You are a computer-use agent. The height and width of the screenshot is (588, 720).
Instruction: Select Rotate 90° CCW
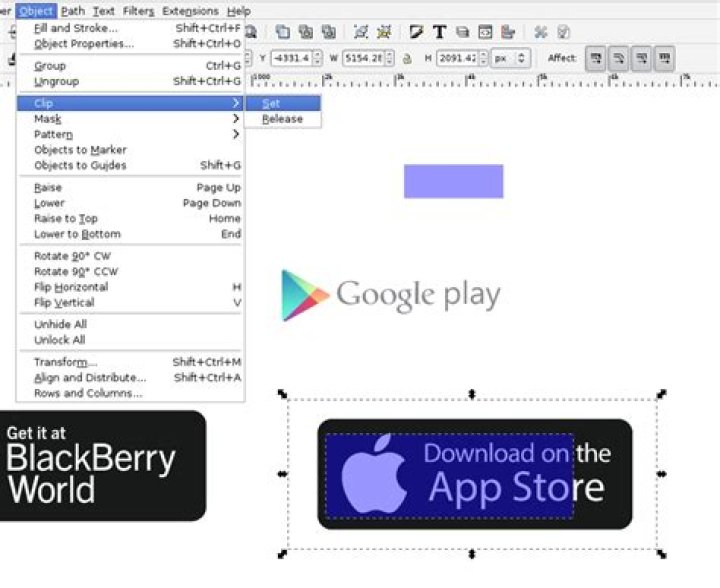(129, 271)
